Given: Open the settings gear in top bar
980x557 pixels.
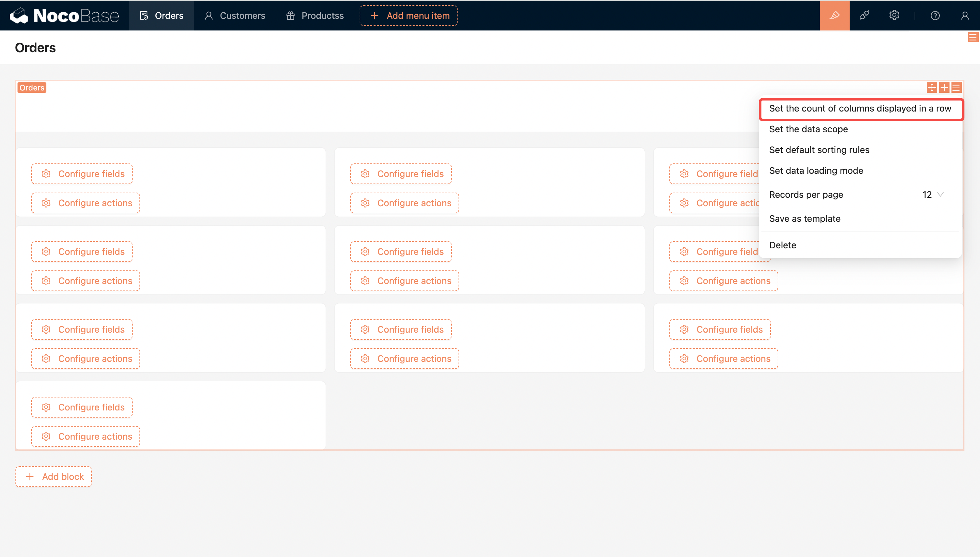Looking at the screenshot, I should pyautogui.click(x=894, y=15).
